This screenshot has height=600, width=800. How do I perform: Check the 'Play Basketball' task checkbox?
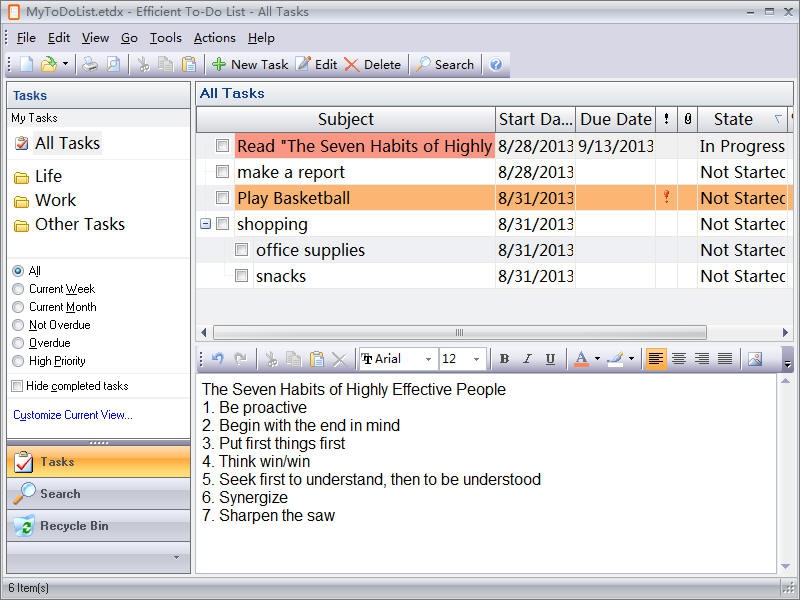point(222,197)
